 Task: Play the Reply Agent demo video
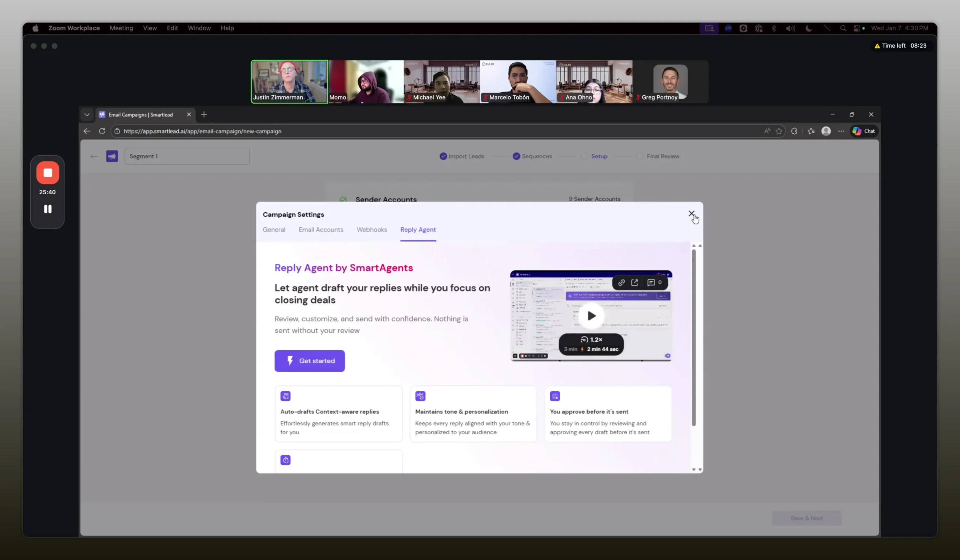(591, 316)
